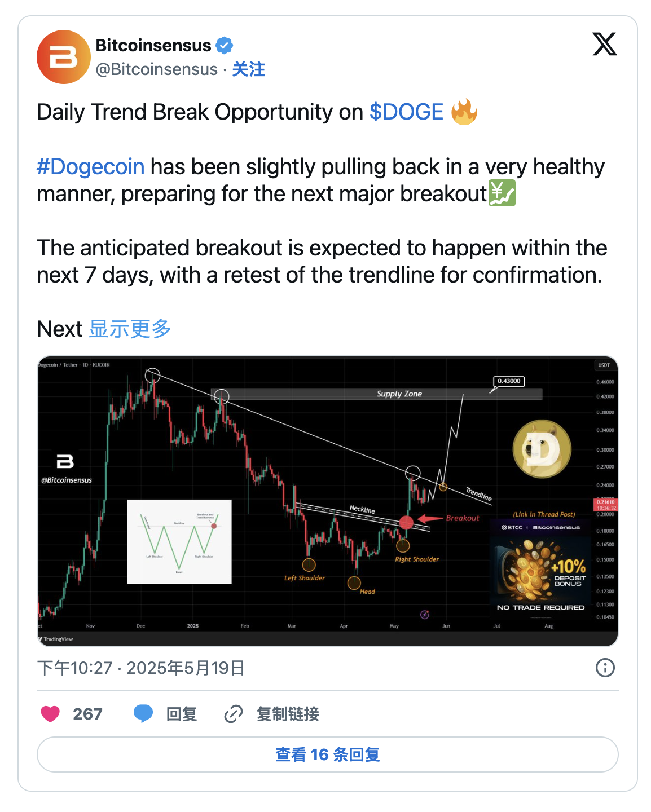This screenshot has width=651, height=812.
Task: Click the copy link chain icon
Action: pyautogui.click(x=233, y=714)
